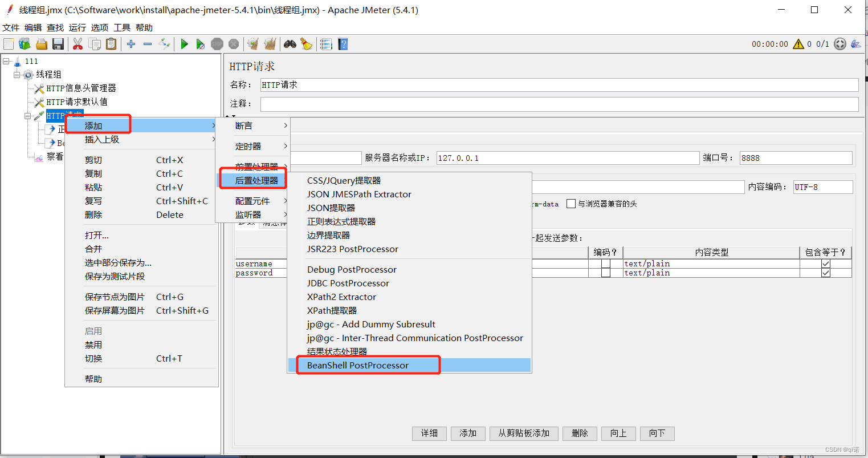Open the Templates icon in toolbar
The image size is (868, 458).
(25, 44)
